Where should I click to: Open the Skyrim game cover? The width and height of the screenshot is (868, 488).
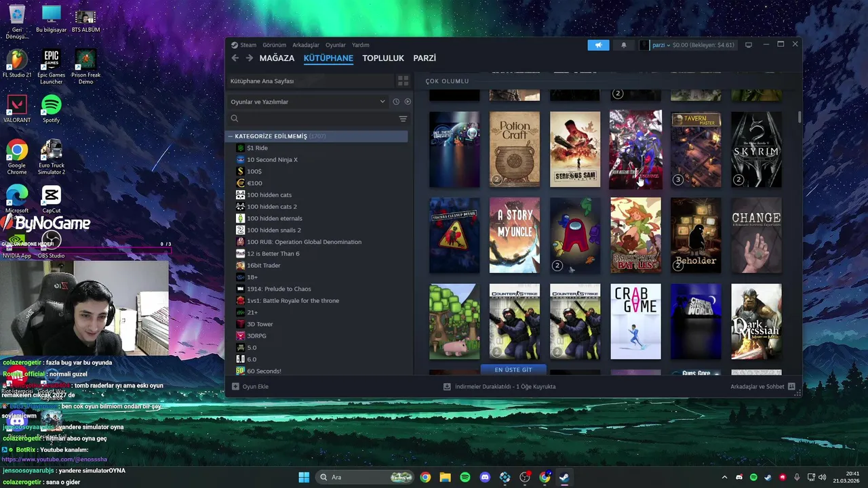756,149
